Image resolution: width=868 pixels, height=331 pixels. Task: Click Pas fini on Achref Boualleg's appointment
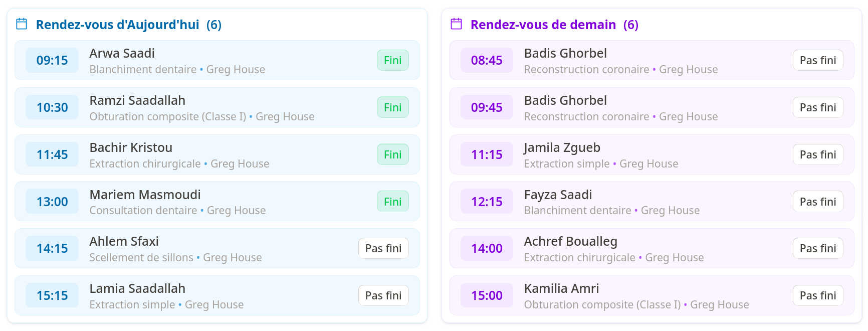tap(818, 248)
